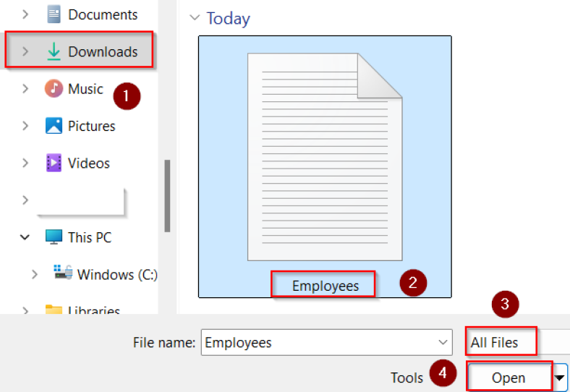Open the File name dropdown list
570x392 pixels.
point(443,343)
